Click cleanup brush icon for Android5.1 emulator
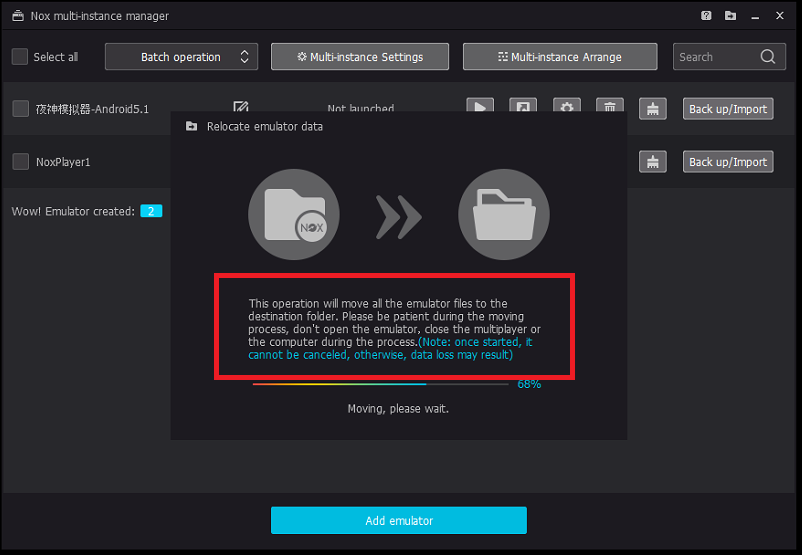The image size is (802, 555). click(x=653, y=108)
